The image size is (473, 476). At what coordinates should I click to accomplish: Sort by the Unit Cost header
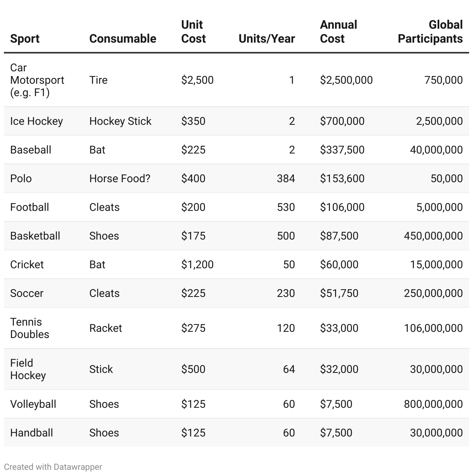point(193,32)
